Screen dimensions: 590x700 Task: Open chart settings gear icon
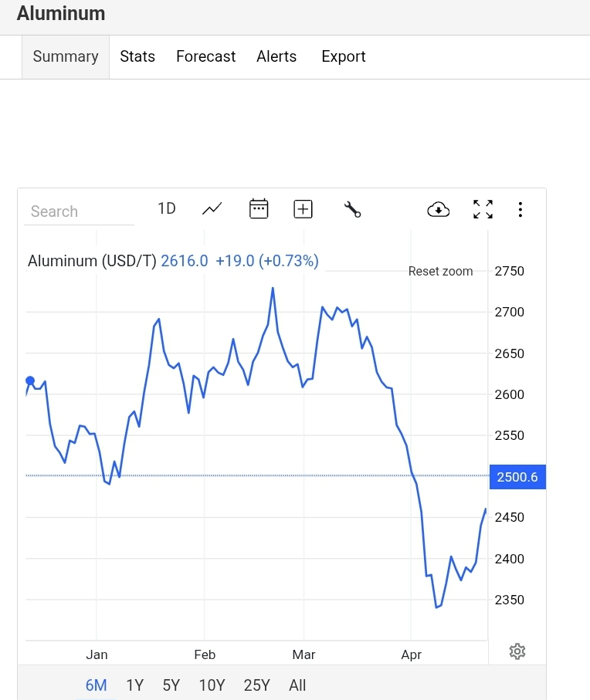(x=517, y=651)
